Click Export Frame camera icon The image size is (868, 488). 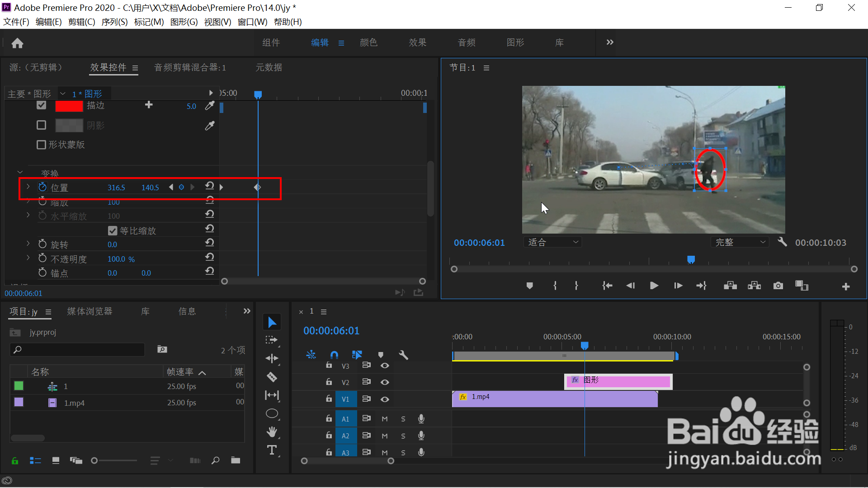[x=778, y=286]
